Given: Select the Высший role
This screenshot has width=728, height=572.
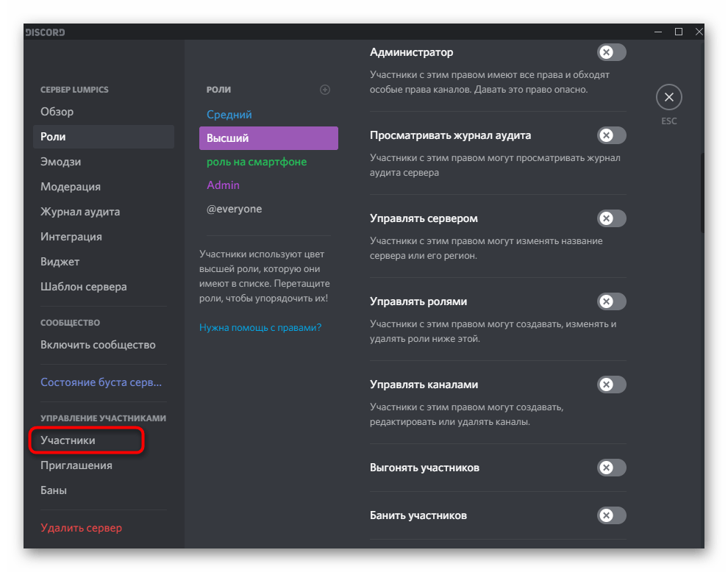Looking at the screenshot, I should (x=268, y=138).
